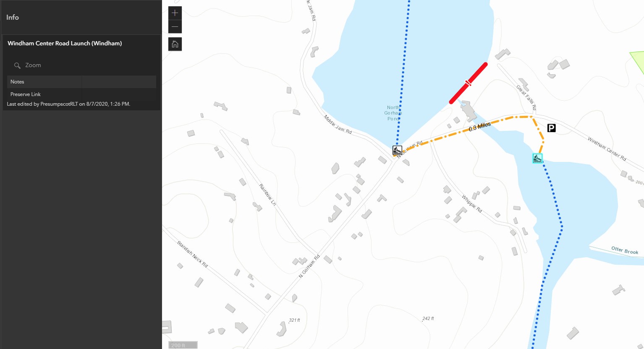Click the Otter Brook map label

click(x=625, y=250)
